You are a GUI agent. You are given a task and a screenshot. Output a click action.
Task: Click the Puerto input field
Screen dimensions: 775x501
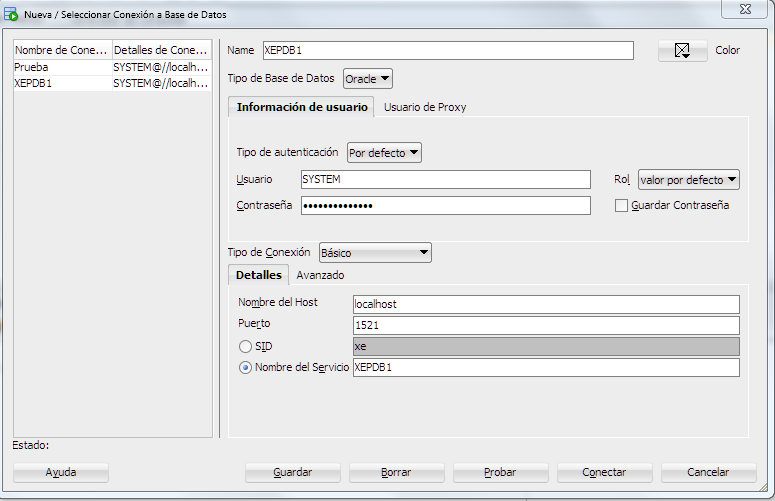[x=545, y=325]
